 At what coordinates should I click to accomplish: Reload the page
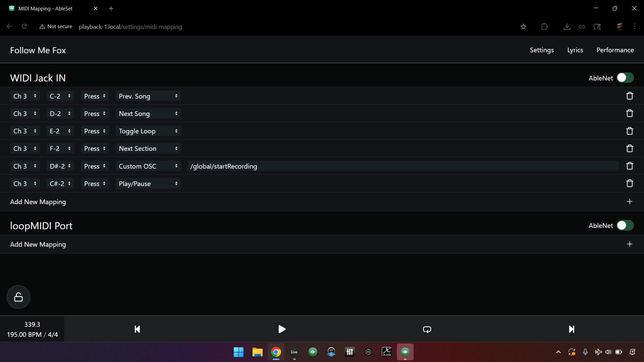click(24, 26)
